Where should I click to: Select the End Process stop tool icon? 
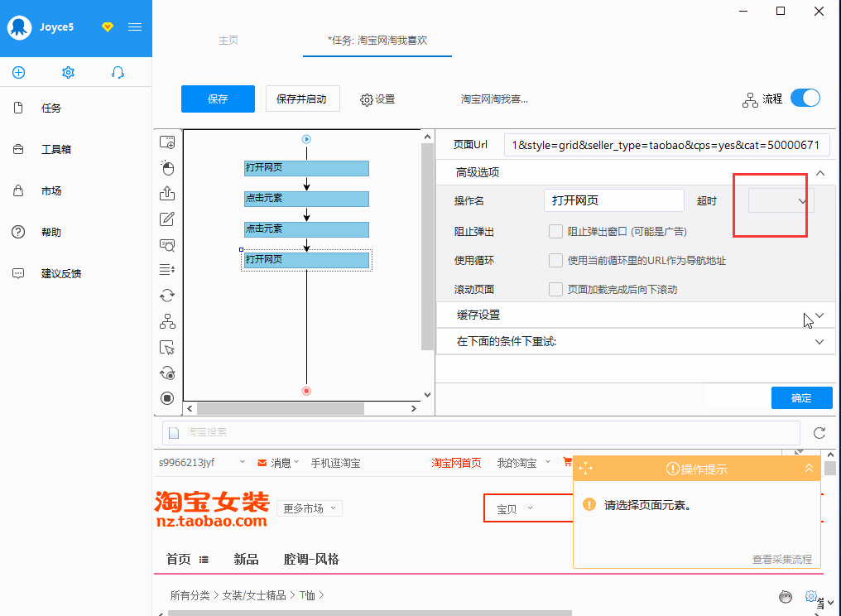click(167, 398)
